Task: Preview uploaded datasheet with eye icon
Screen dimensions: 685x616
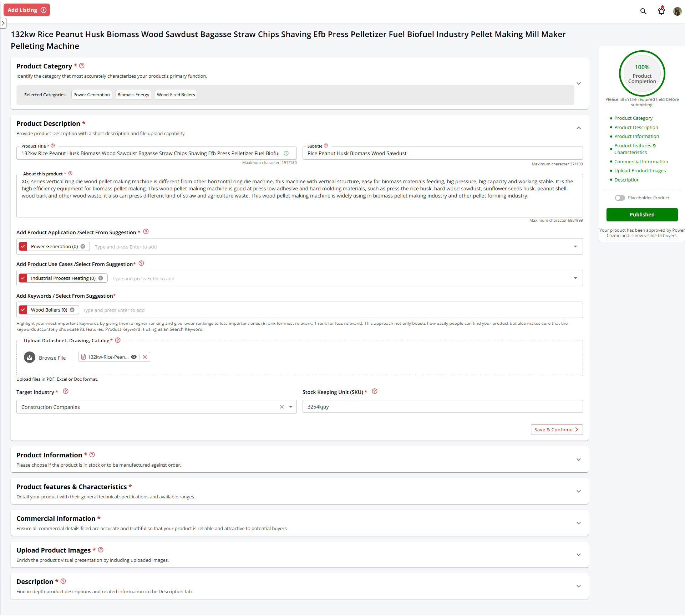Action: [x=134, y=357]
